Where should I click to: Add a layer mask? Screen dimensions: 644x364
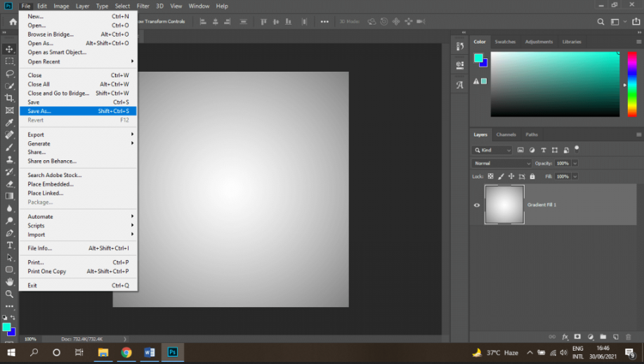tap(577, 337)
